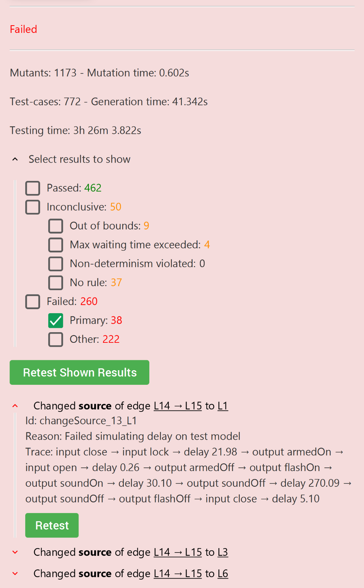Uncheck the Primary failed checkbox
The height and width of the screenshot is (588, 364).
[x=56, y=320]
